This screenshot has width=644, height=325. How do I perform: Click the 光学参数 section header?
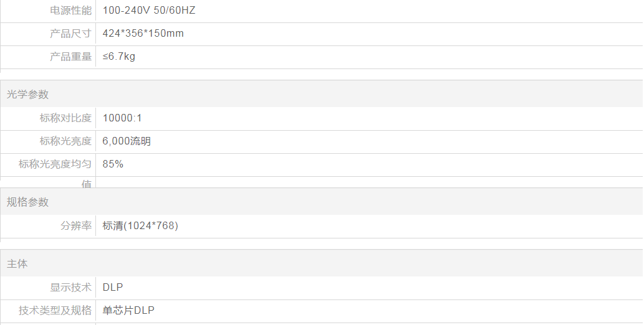(28, 95)
